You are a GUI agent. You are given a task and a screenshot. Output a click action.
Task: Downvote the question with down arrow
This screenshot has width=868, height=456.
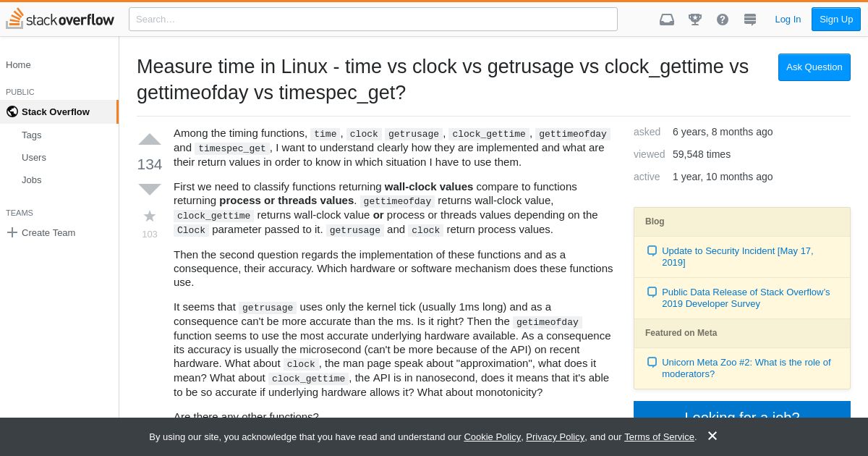150,190
